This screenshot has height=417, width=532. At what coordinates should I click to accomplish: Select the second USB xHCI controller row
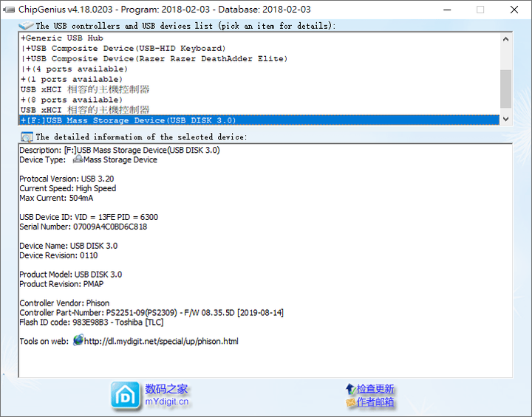[x=259, y=110]
